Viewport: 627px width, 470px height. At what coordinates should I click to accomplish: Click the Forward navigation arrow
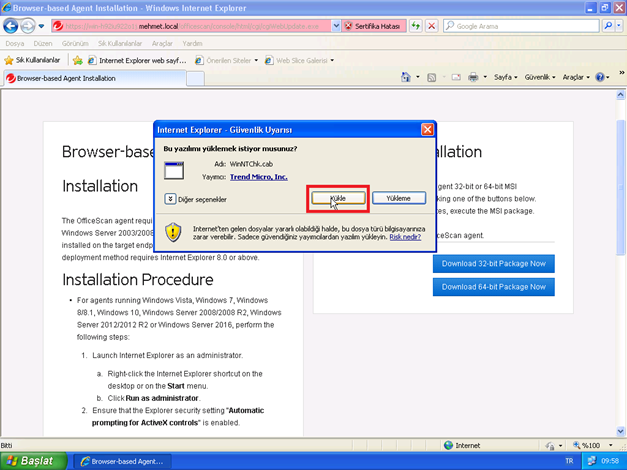[28, 26]
